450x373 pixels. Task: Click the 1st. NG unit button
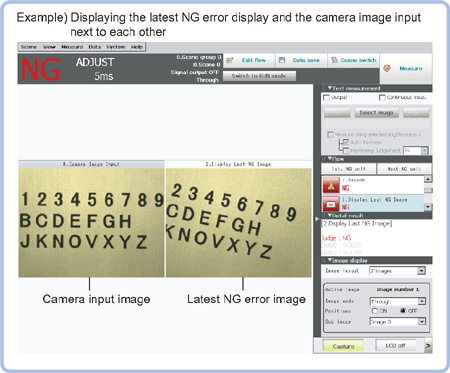tap(349, 169)
